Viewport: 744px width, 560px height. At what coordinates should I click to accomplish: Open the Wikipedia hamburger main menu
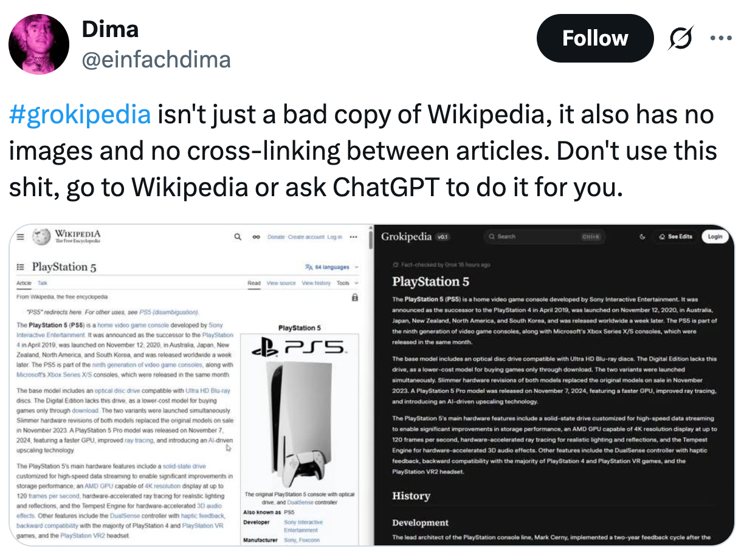coord(20,237)
